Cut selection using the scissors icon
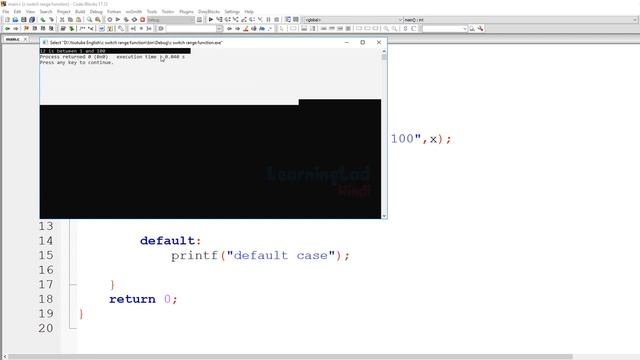This screenshot has width=640, height=360. pyautogui.click(x=62, y=20)
